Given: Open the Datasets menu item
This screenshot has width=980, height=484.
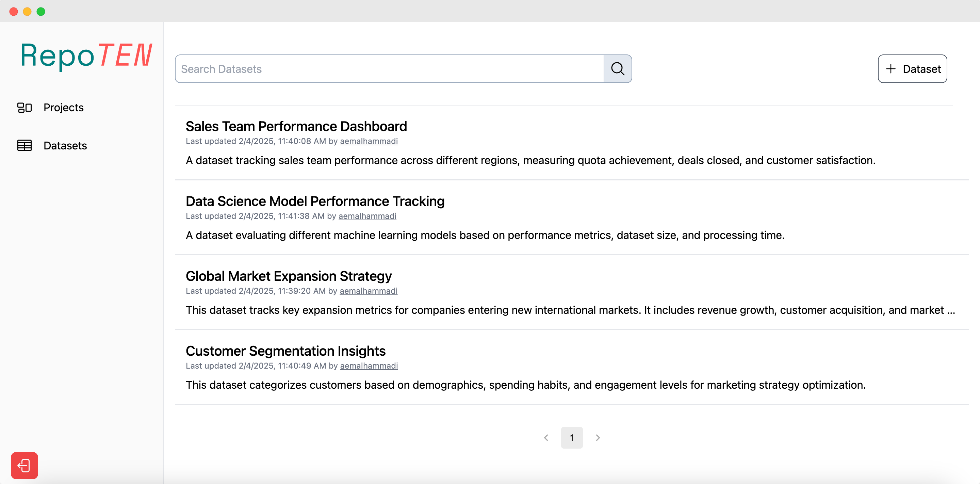Looking at the screenshot, I should pos(65,145).
